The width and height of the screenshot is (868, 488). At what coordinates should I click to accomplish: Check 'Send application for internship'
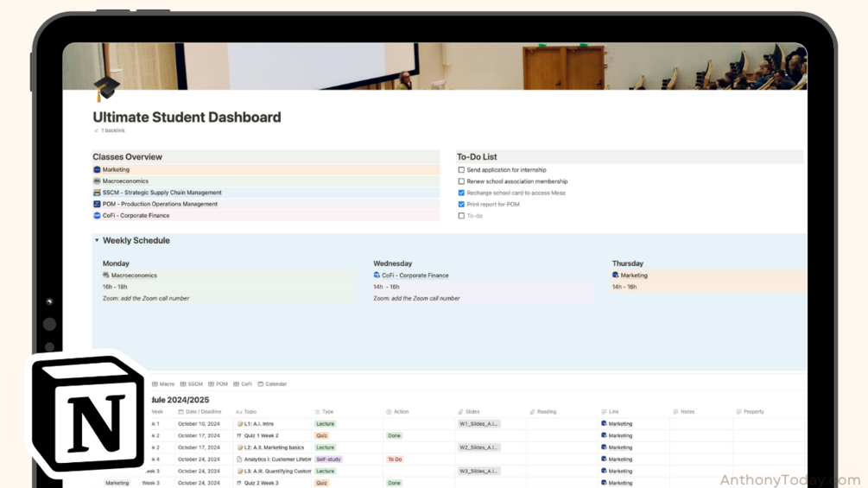(461, 170)
